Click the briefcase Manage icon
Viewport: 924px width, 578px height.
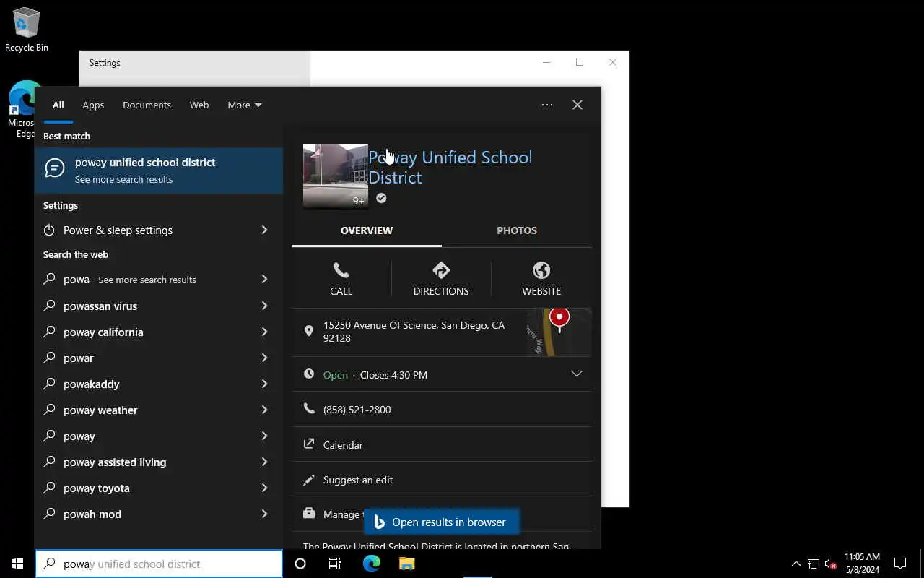click(309, 514)
